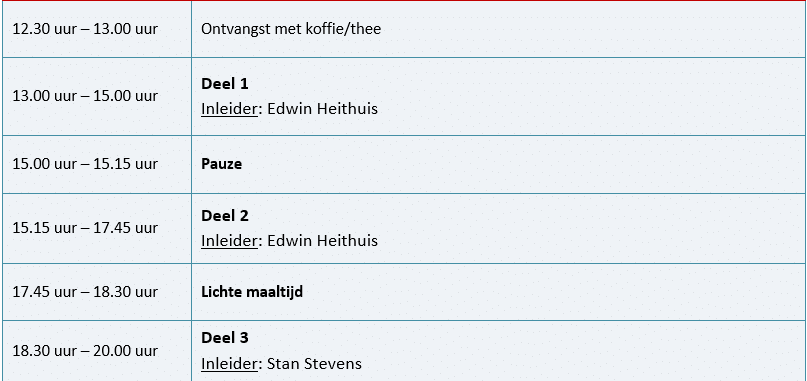Click the Deel 3 heading
The width and height of the screenshot is (807, 381).
point(224,338)
